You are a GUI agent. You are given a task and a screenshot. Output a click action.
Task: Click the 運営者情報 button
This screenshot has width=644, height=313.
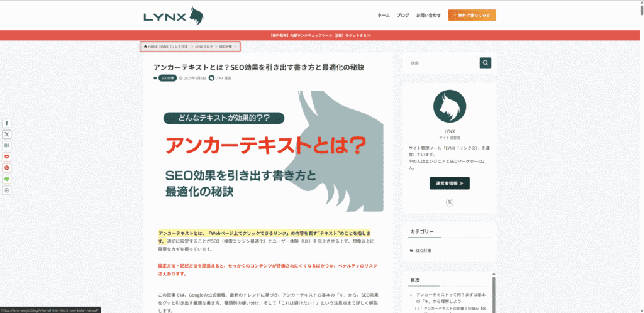tap(449, 184)
